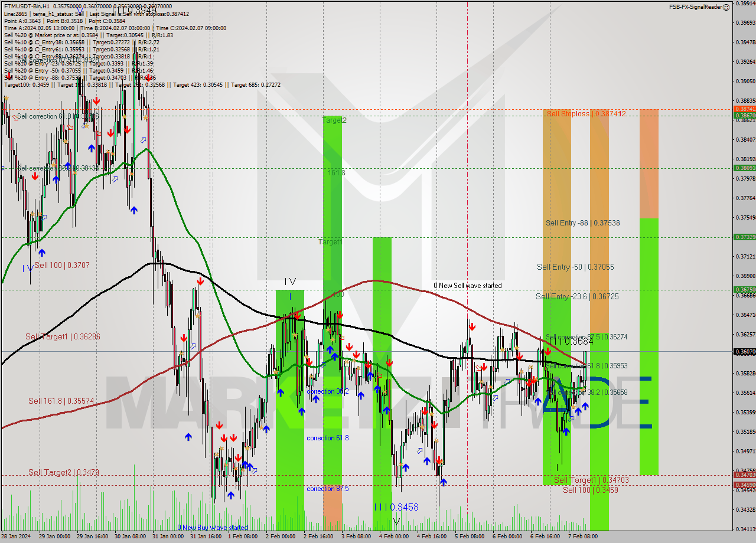This screenshot has width=756, height=543.
Task: Click Sell correction 87.5 | 0.36274 label
Action: point(586,337)
